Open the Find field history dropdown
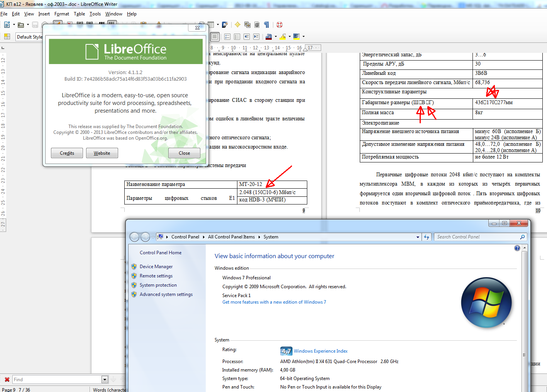The image size is (547, 392). coord(105,380)
